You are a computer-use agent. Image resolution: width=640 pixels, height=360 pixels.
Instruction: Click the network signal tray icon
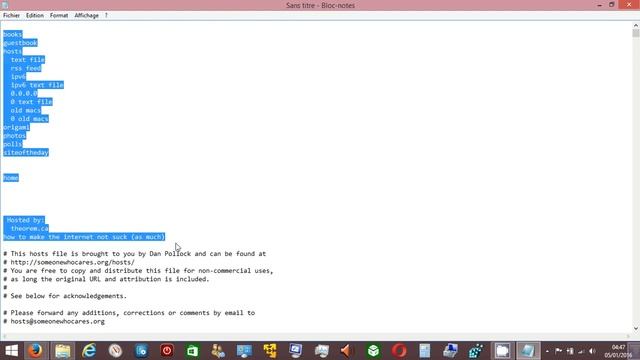(x=581, y=351)
